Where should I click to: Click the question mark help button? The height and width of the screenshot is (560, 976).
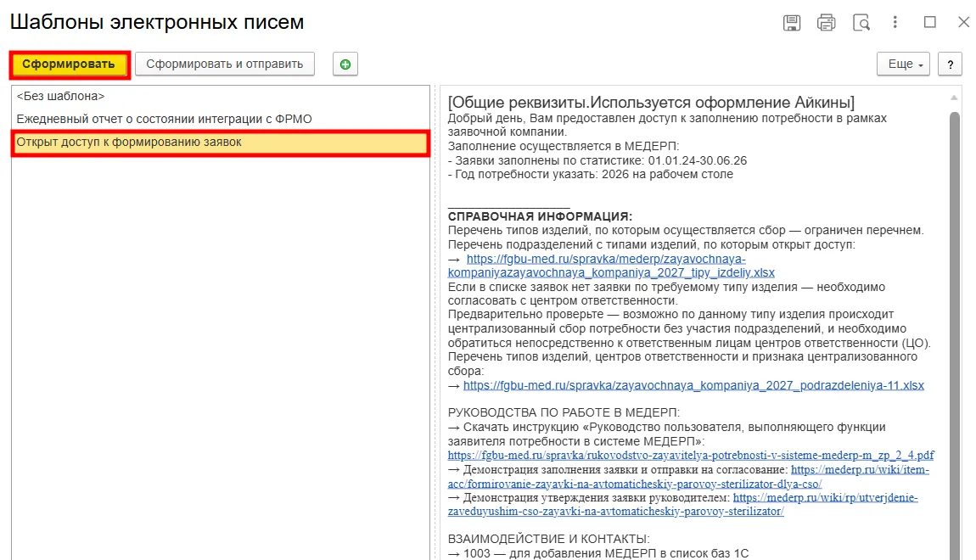coord(950,64)
